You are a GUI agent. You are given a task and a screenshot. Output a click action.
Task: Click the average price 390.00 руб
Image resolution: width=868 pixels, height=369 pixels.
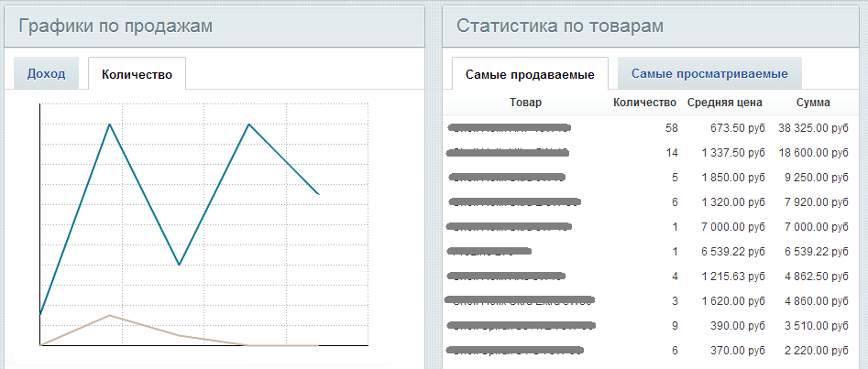pos(738,326)
